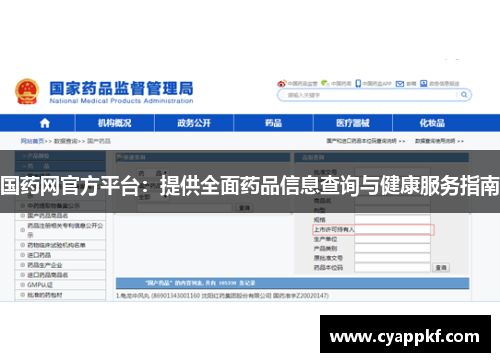Click the envelope mail icon
Viewport: 500px width, 362px height.
[400, 84]
